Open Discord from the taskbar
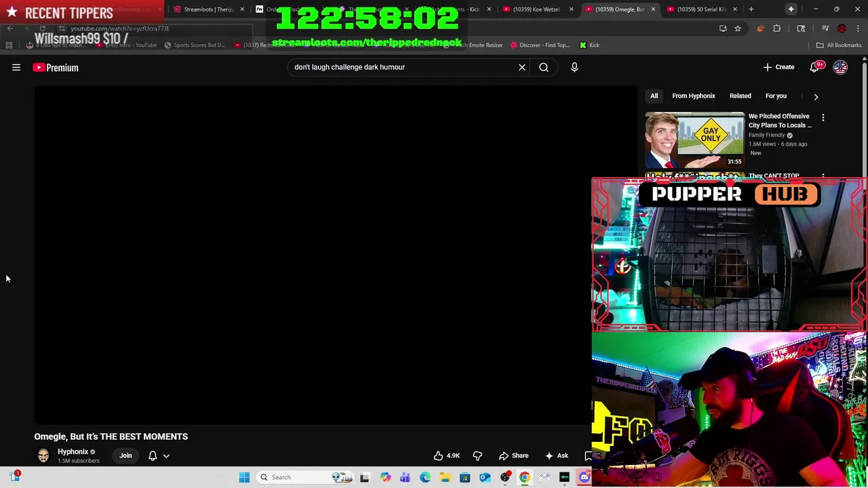The width and height of the screenshot is (868, 488). click(585, 477)
